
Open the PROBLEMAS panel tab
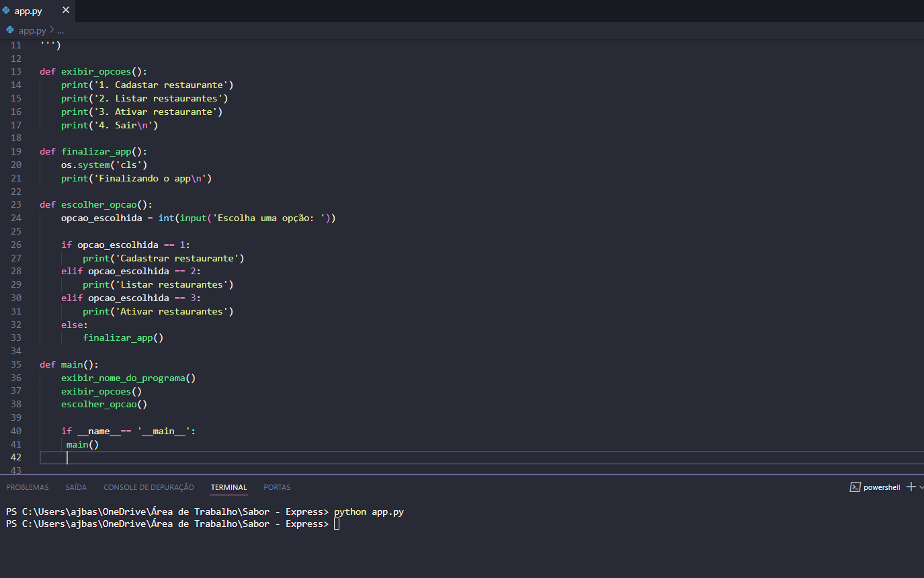coord(28,487)
